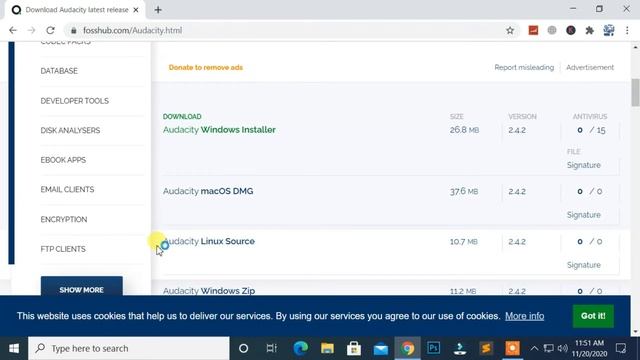Image resolution: width=640 pixels, height=360 pixels.
Task: Close the Download Audacity tab
Action: (136, 10)
